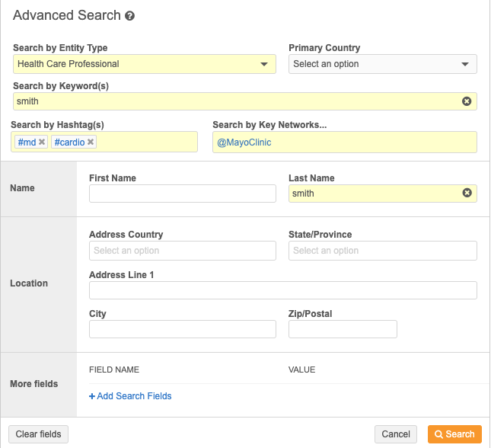Clear the keyword field with its X icon
The image size is (491, 448).
467,101
